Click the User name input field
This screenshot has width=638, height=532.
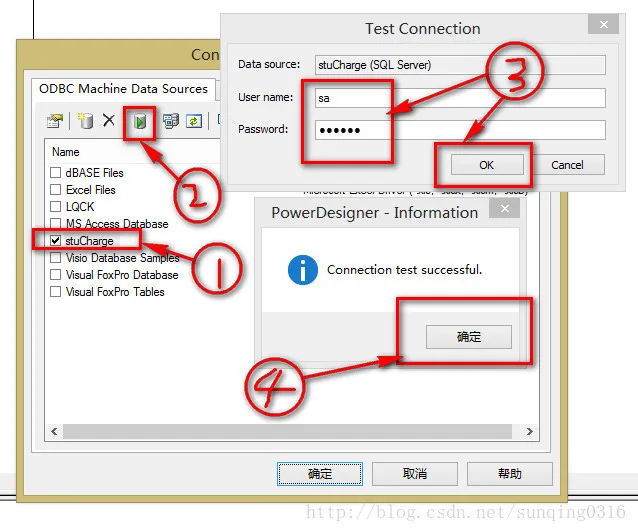(x=460, y=98)
